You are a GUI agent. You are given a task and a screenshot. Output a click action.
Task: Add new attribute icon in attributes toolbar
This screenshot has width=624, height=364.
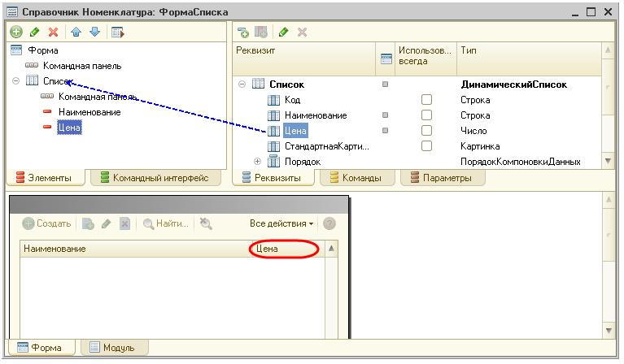pos(242,32)
